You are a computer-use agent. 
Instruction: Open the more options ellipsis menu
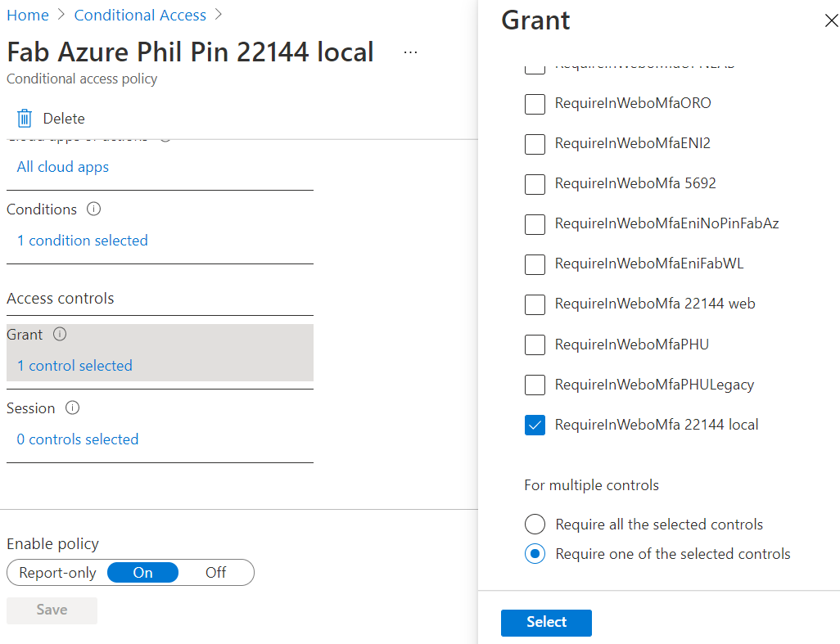(x=411, y=52)
